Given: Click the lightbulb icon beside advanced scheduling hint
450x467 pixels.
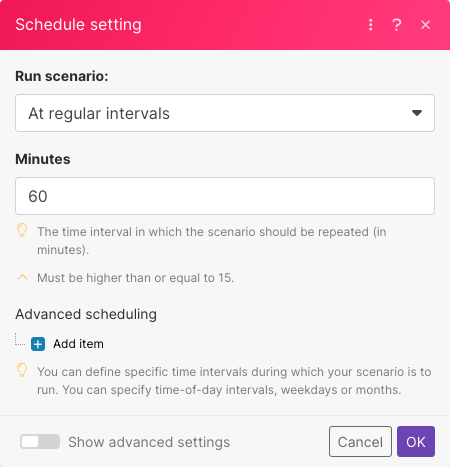Looking at the screenshot, I should tap(22, 370).
